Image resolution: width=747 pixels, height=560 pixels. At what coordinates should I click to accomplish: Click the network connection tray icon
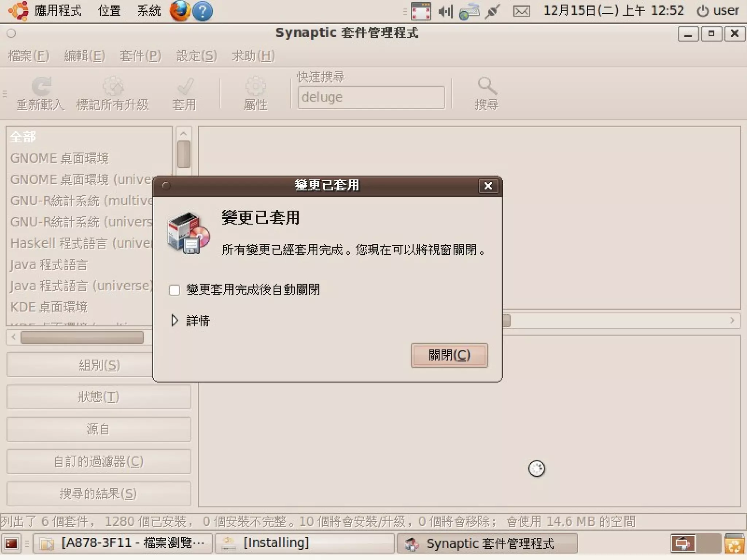tap(469, 11)
